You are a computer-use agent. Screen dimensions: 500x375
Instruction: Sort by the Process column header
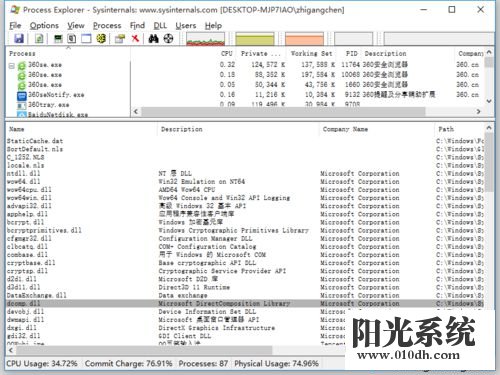pos(68,54)
